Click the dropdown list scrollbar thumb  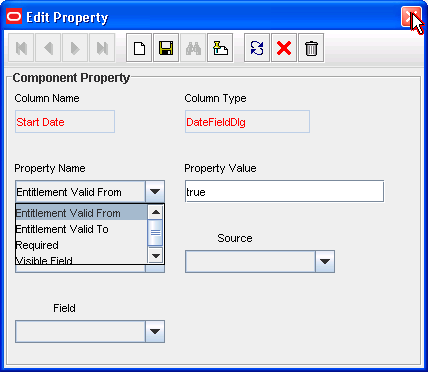pyautogui.click(x=155, y=233)
